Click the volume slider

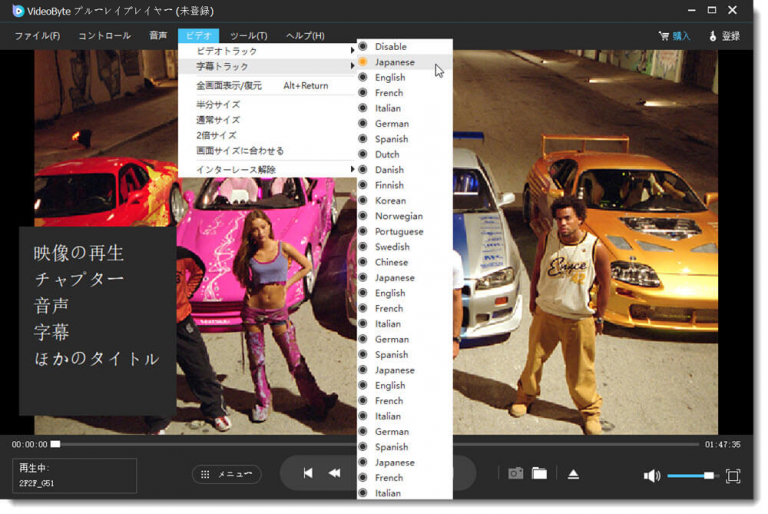pyautogui.click(x=692, y=476)
